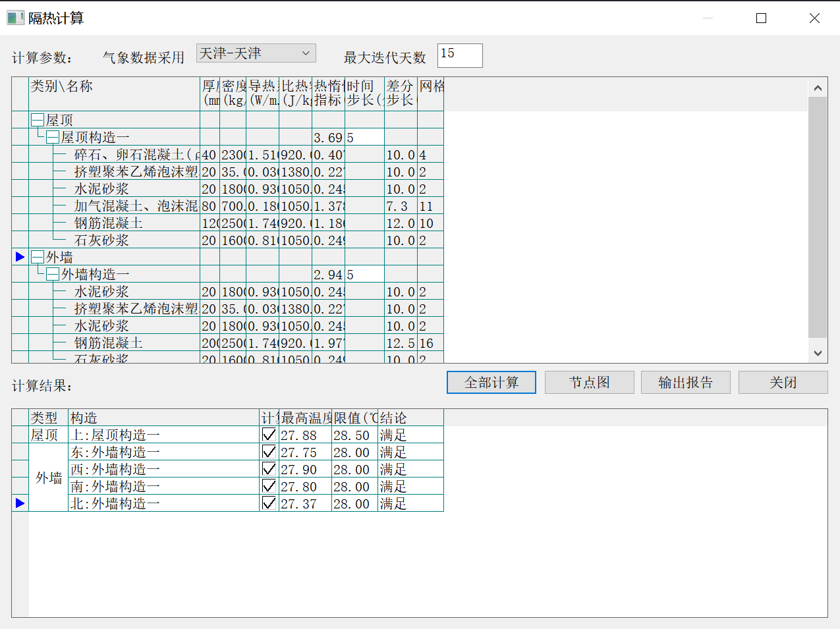This screenshot has width=840, height=629.
Task: Toggle checkbox for 西:外墙构造一 row
Action: coord(269,469)
